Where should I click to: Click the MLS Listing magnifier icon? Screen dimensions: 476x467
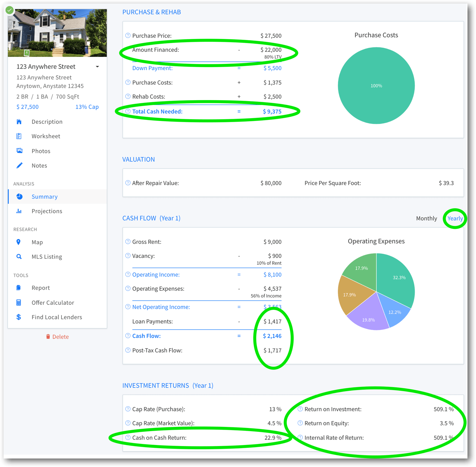[x=19, y=257]
